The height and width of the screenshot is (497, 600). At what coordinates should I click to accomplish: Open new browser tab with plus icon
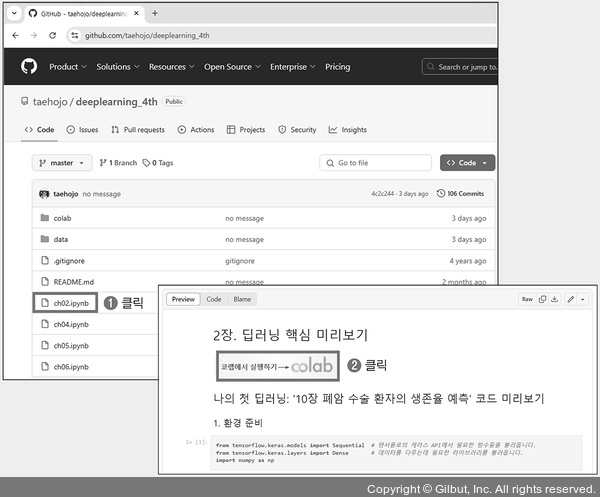point(154,13)
